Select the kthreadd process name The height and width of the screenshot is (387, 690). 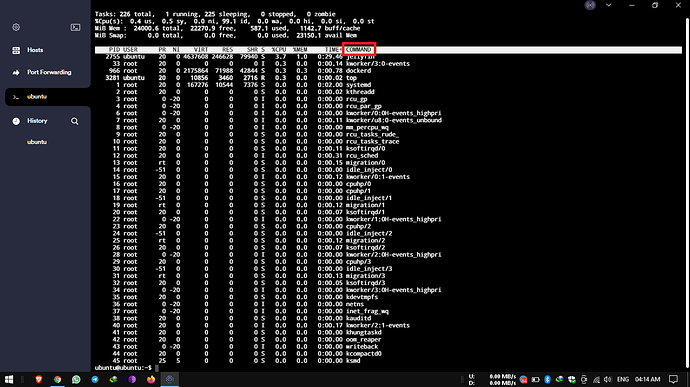tap(360, 92)
